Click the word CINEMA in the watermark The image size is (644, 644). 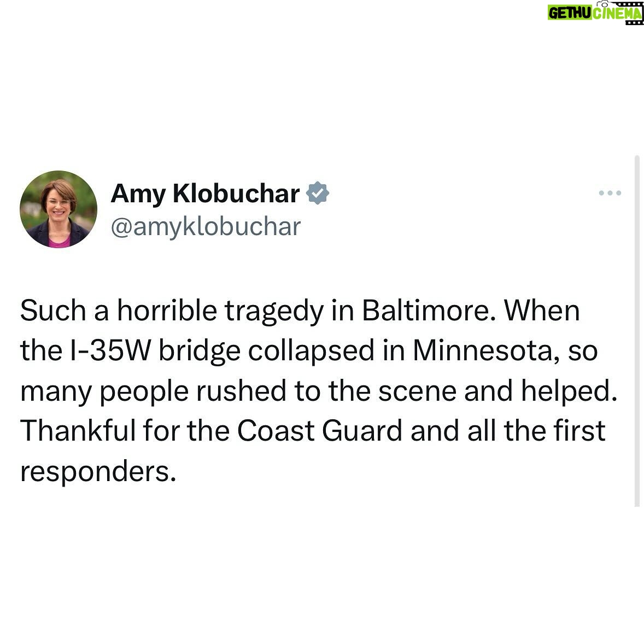pyautogui.click(x=617, y=14)
